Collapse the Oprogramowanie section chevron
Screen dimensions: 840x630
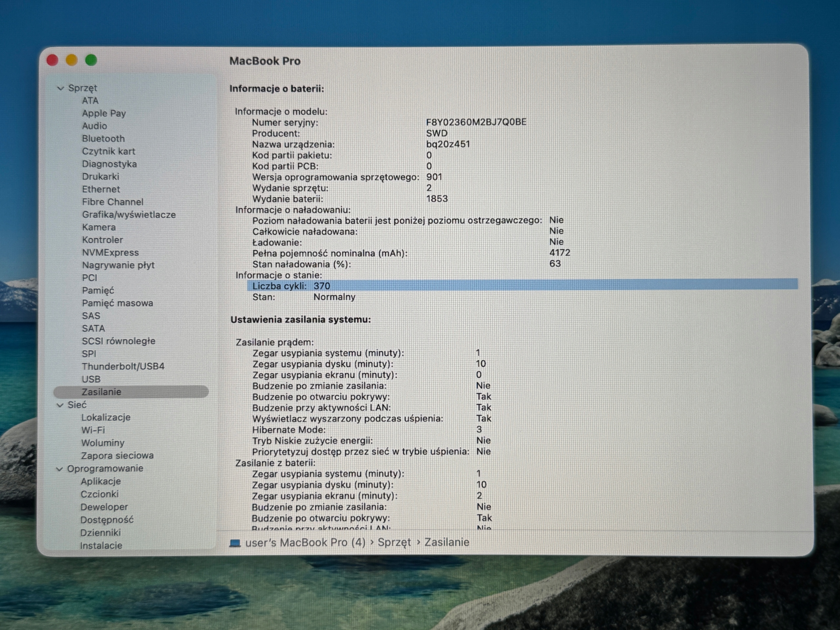coord(59,469)
